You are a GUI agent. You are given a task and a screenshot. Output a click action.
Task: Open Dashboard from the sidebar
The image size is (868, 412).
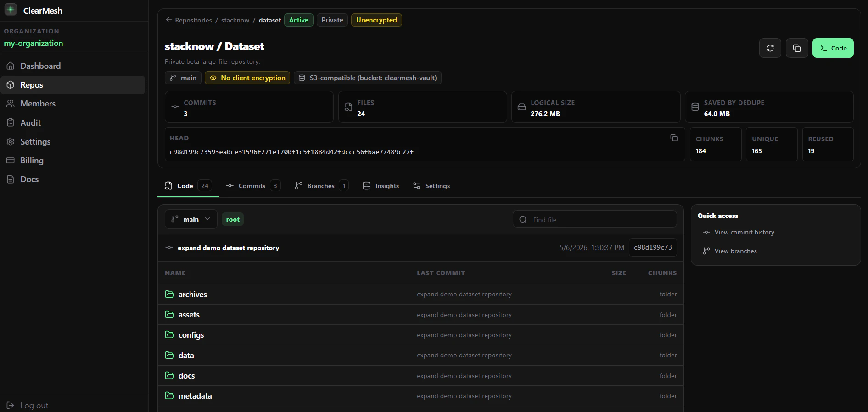pyautogui.click(x=73, y=66)
